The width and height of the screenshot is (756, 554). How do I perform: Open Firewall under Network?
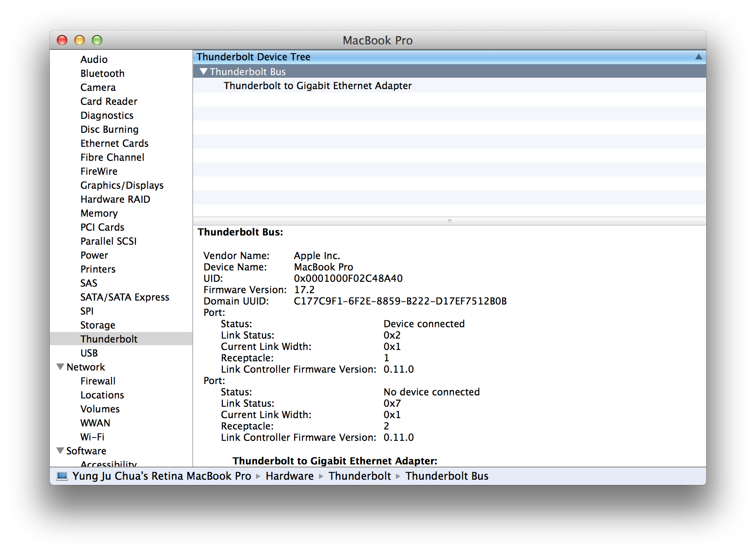pos(98,381)
